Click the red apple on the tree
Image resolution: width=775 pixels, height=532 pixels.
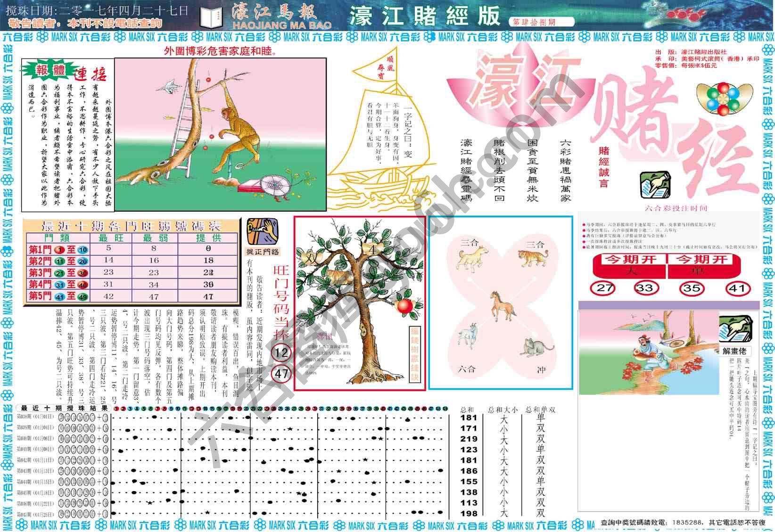pos(405,306)
